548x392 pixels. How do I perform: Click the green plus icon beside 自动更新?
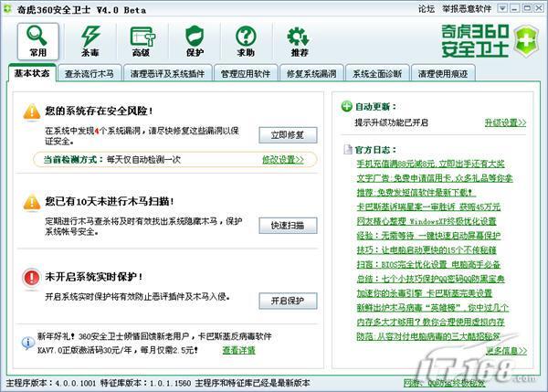[347, 107]
